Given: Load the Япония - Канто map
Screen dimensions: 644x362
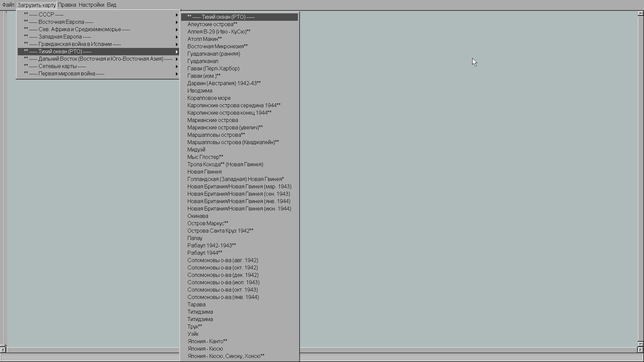Looking at the screenshot, I should click(239, 342).
